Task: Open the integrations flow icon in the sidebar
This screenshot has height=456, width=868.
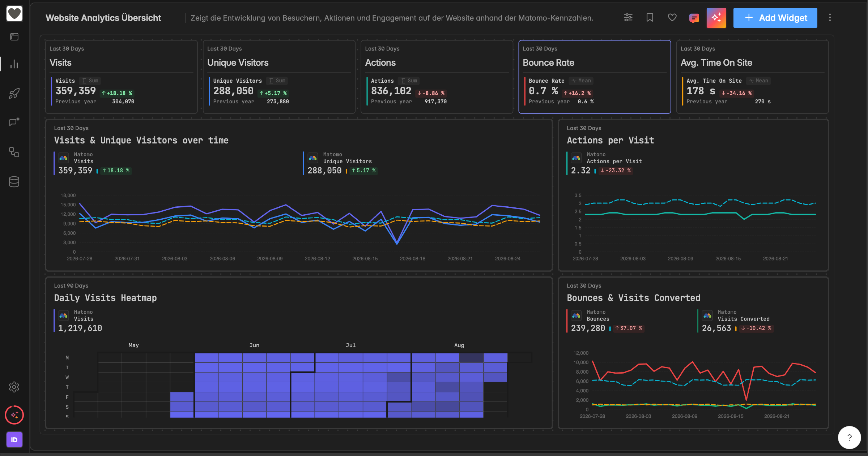Action: pyautogui.click(x=14, y=152)
